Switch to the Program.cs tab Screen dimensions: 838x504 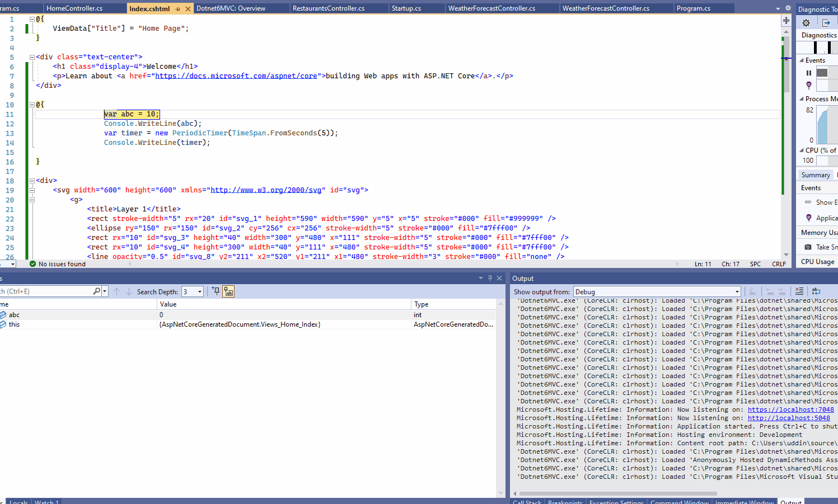694,8
